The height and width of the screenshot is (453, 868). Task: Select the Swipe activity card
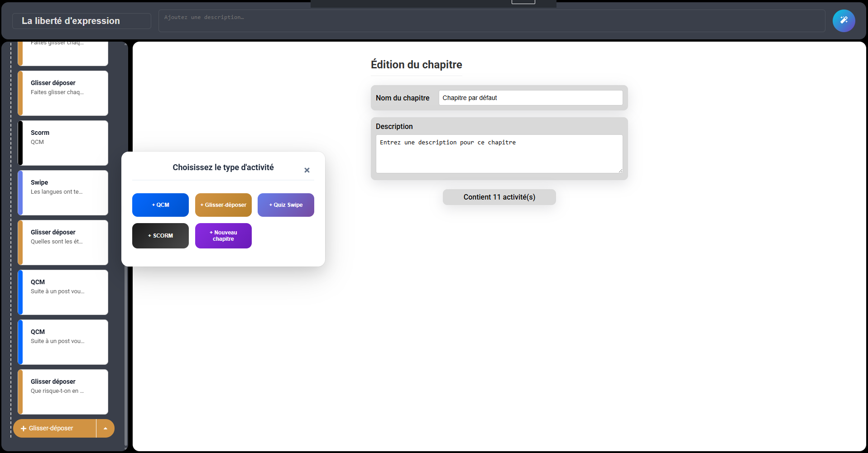(63, 193)
